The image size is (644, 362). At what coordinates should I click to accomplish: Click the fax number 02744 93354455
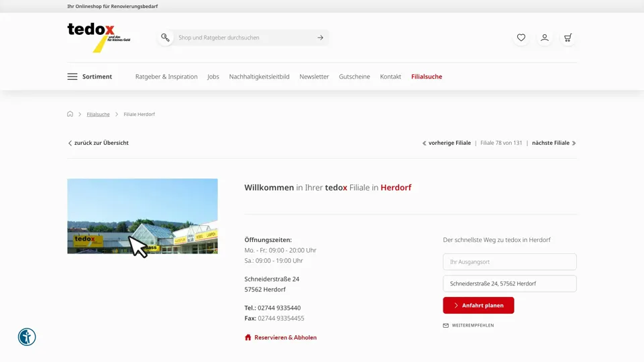click(281, 318)
